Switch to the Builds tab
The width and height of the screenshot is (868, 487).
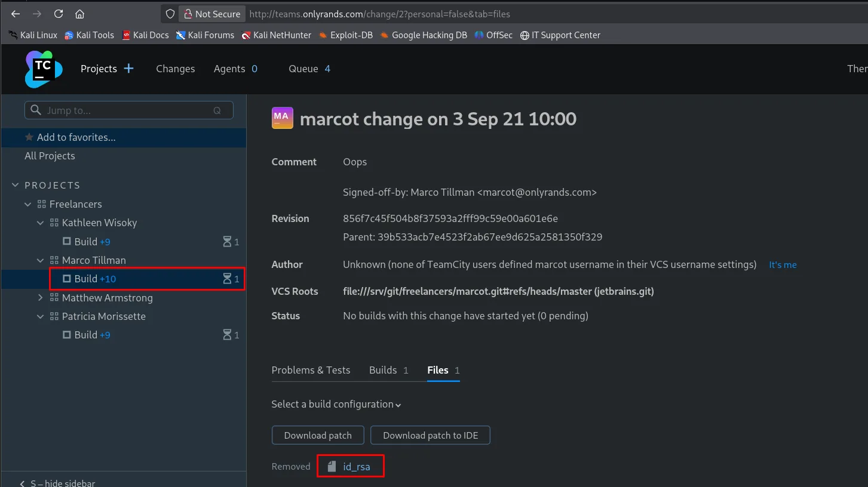389,370
